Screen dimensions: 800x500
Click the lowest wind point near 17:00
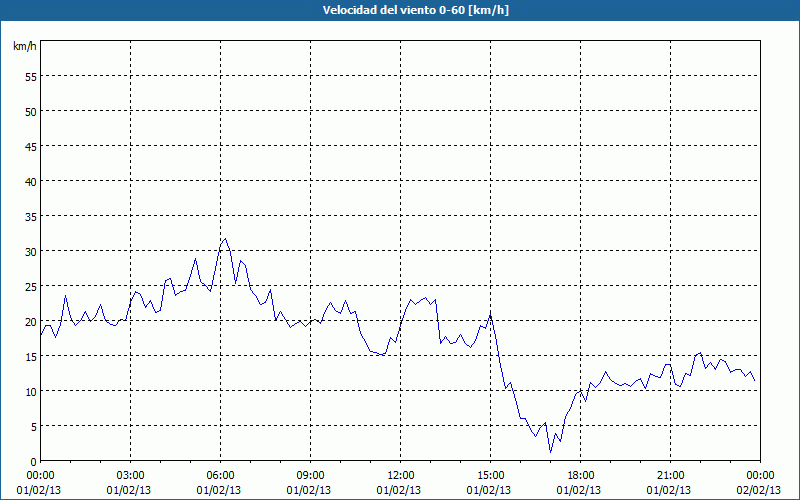click(x=551, y=452)
